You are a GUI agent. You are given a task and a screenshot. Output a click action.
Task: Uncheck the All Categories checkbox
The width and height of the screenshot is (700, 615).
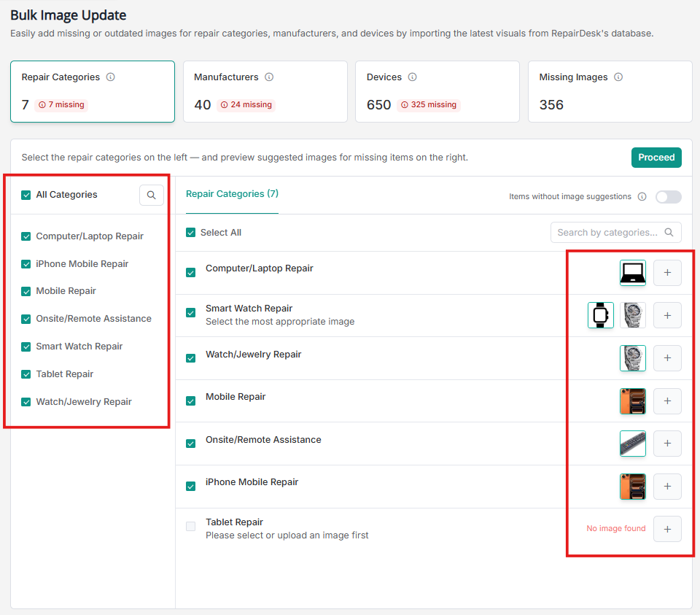pos(26,195)
